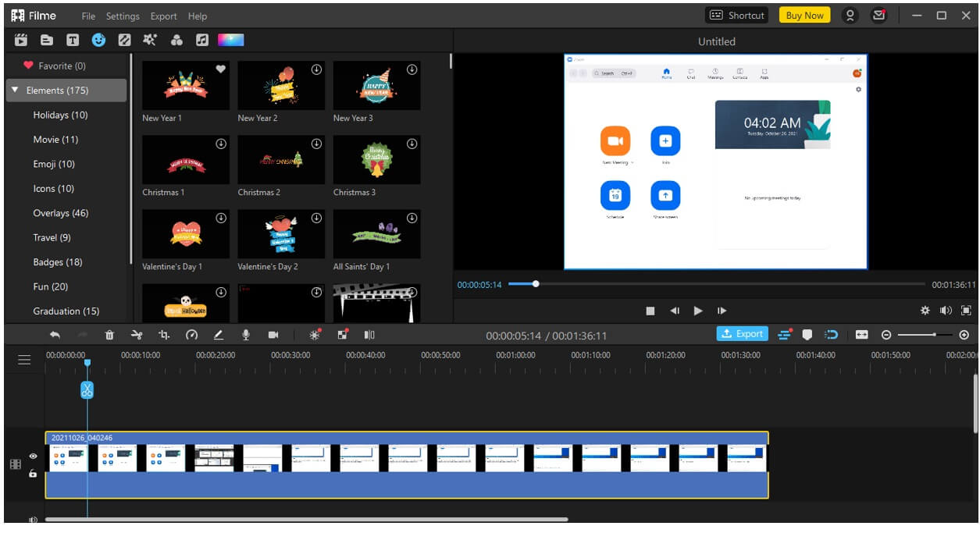Image resolution: width=980 pixels, height=533 pixels.
Task: Zoom in timeline with plus button
Action: point(964,335)
